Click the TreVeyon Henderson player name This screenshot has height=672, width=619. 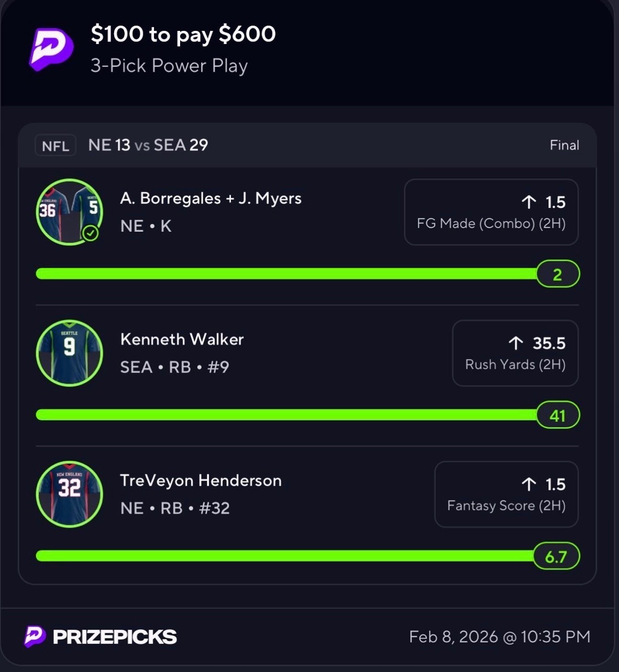[201, 480]
